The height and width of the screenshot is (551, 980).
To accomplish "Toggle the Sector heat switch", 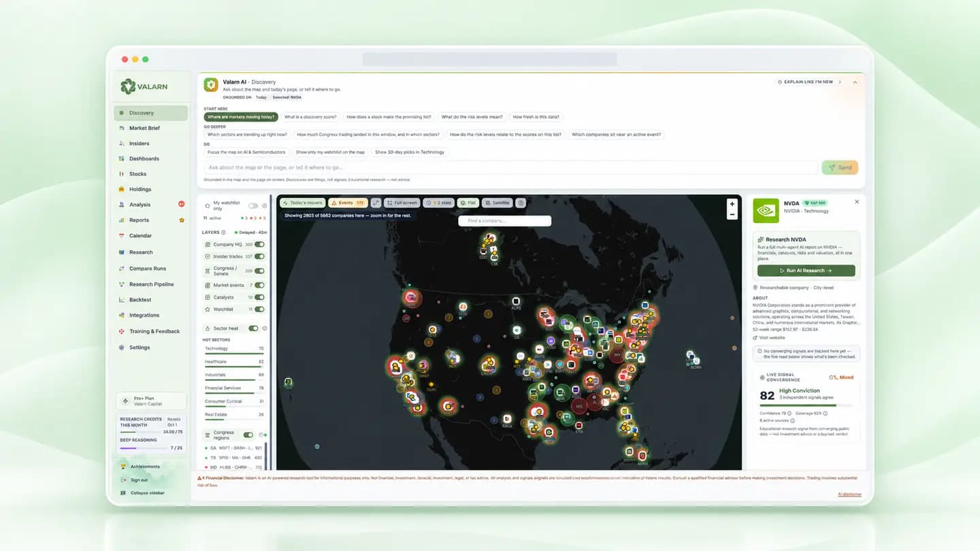I will (253, 329).
